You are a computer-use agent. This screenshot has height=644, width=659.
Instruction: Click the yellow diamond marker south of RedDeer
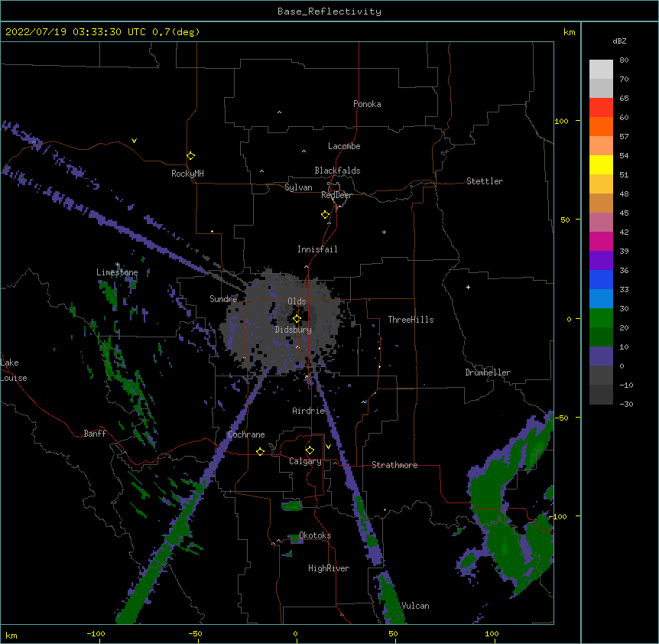click(325, 215)
